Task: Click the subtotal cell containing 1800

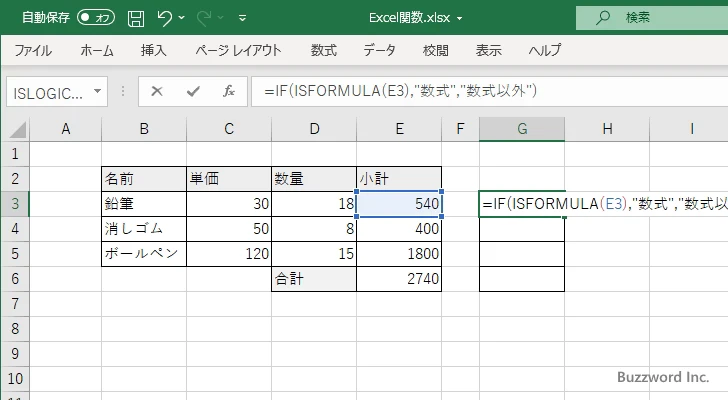Action: pyautogui.click(x=399, y=254)
